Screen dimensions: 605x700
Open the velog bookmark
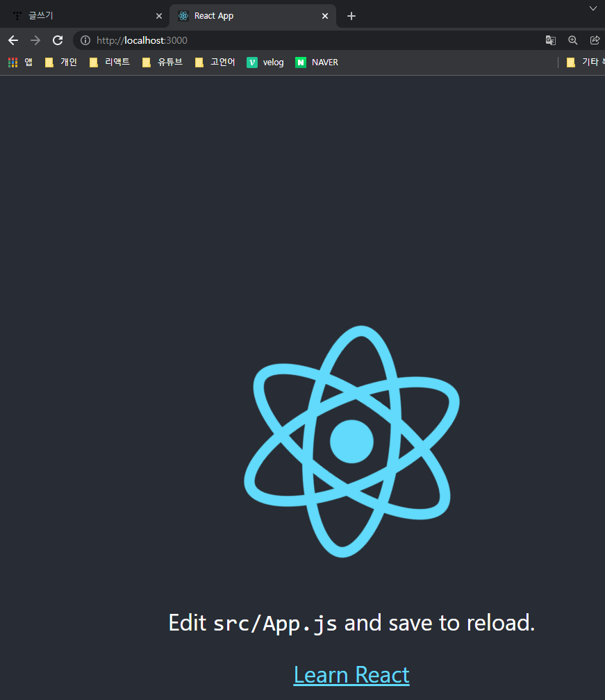point(265,62)
